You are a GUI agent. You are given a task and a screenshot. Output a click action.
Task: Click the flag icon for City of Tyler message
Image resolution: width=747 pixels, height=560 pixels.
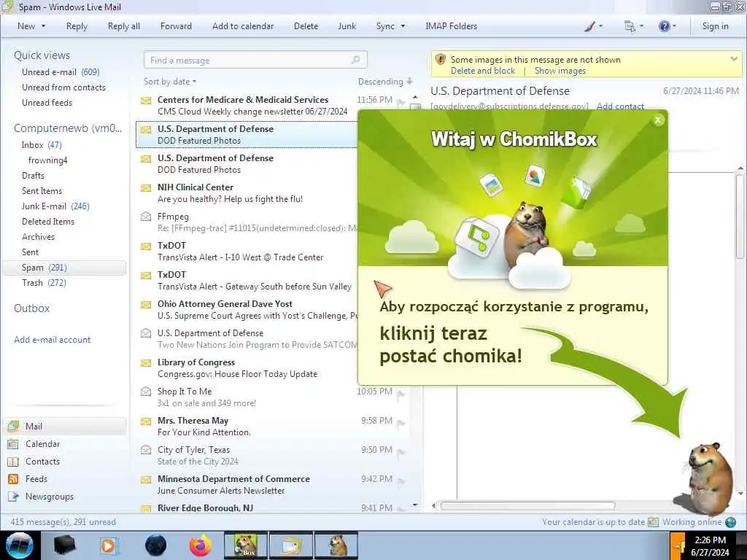401,453
